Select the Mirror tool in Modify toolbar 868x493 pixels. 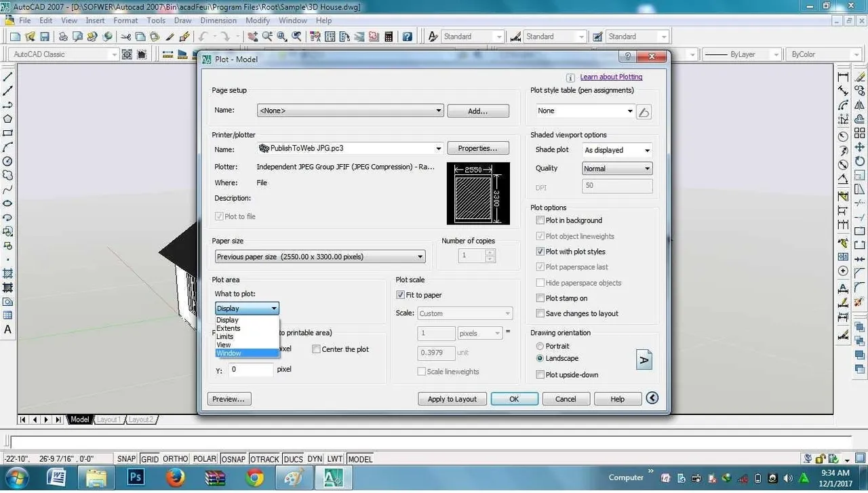[x=859, y=105]
